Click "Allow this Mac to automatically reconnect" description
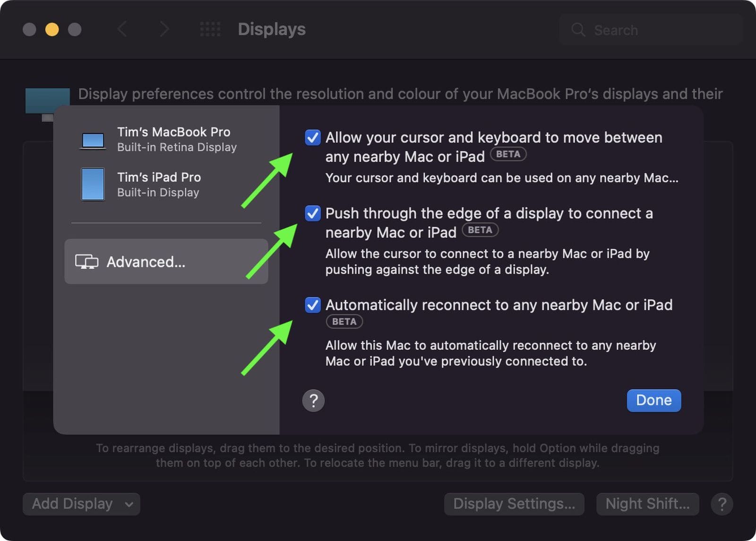 click(490, 353)
